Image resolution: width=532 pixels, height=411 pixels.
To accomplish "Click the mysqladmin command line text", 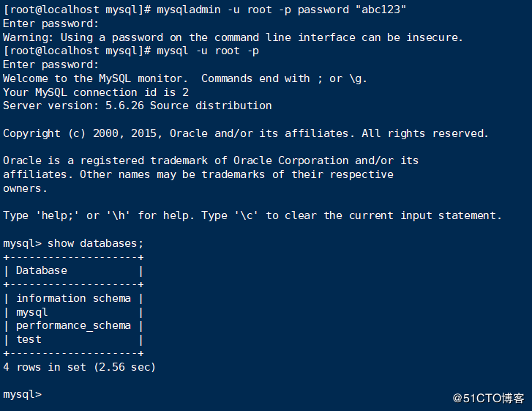I will [281, 10].
